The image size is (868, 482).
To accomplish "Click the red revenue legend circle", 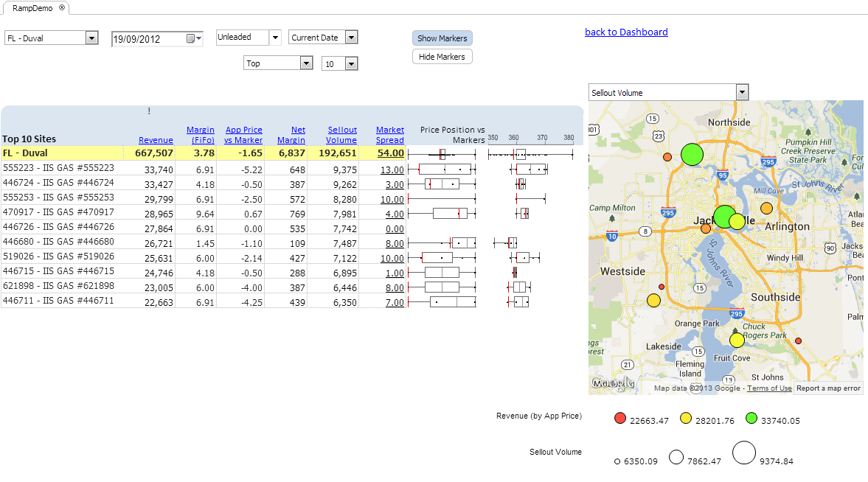I will [x=619, y=419].
